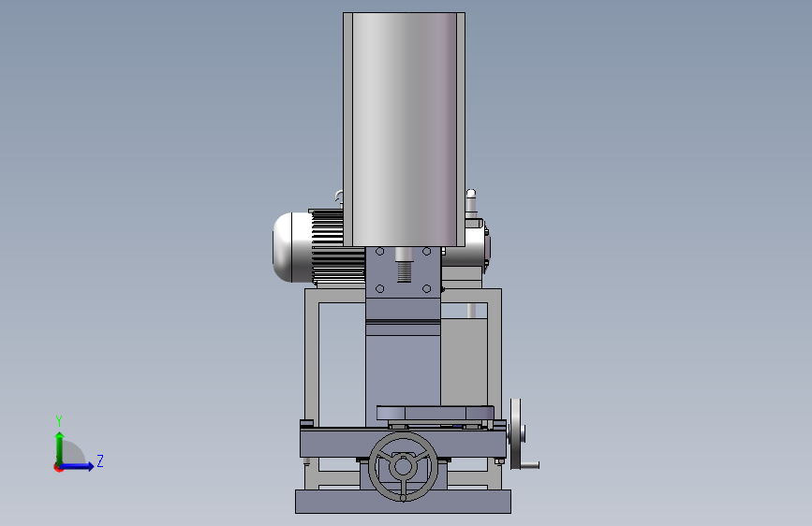The image size is (812, 526).
Task: Click the small pin atop the right-side gearbox
Action: (471, 202)
